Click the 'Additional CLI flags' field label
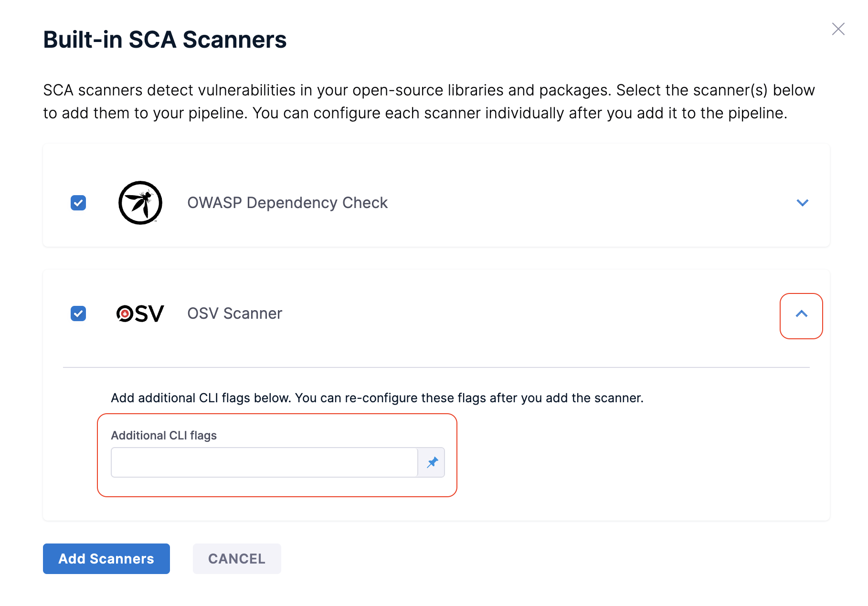 (x=164, y=436)
